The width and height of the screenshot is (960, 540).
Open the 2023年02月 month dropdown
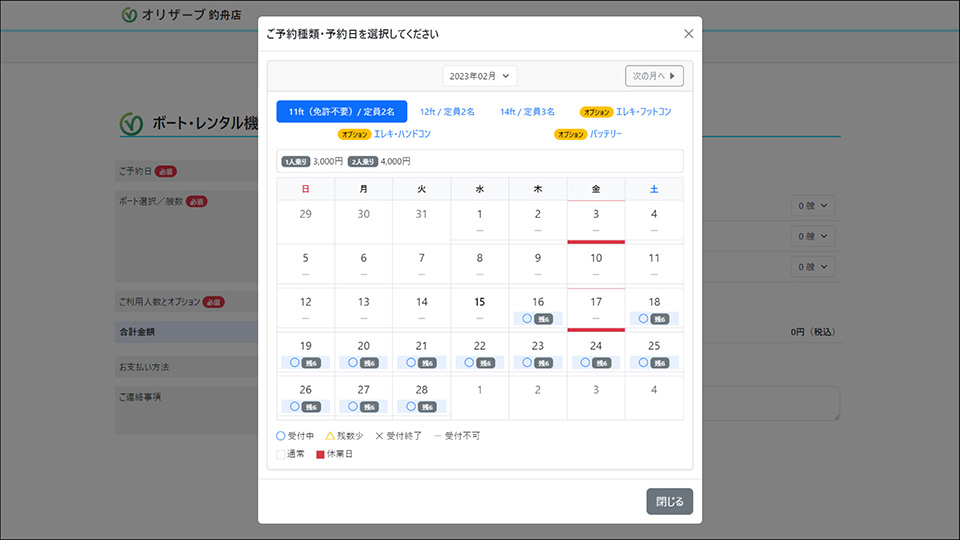(x=480, y=76)
